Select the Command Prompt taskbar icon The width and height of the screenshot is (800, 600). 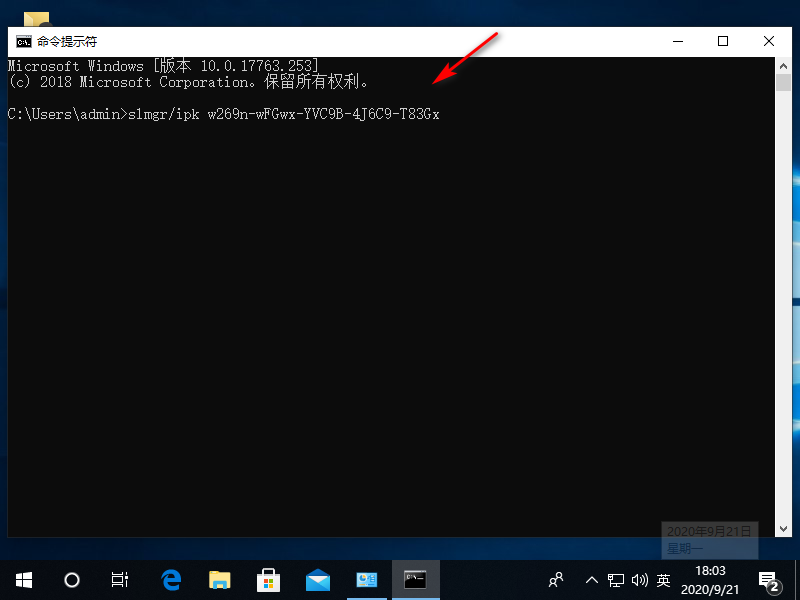coord(415,580)
